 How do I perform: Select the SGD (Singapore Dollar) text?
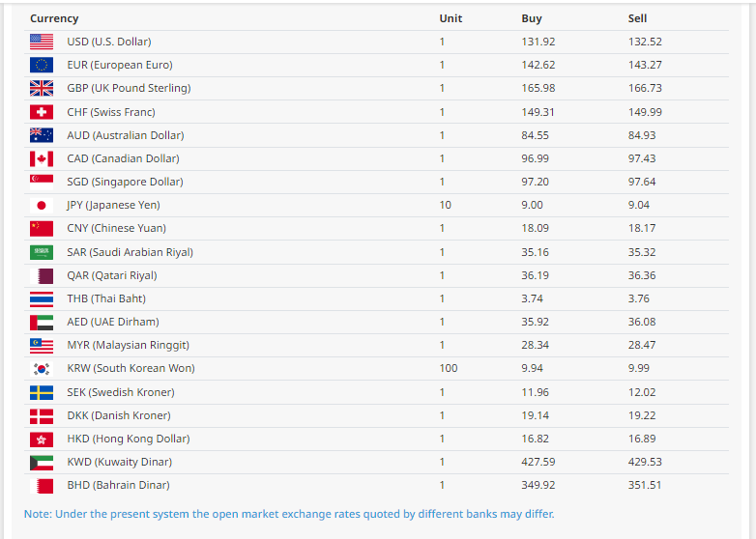(x=125, y=182)
